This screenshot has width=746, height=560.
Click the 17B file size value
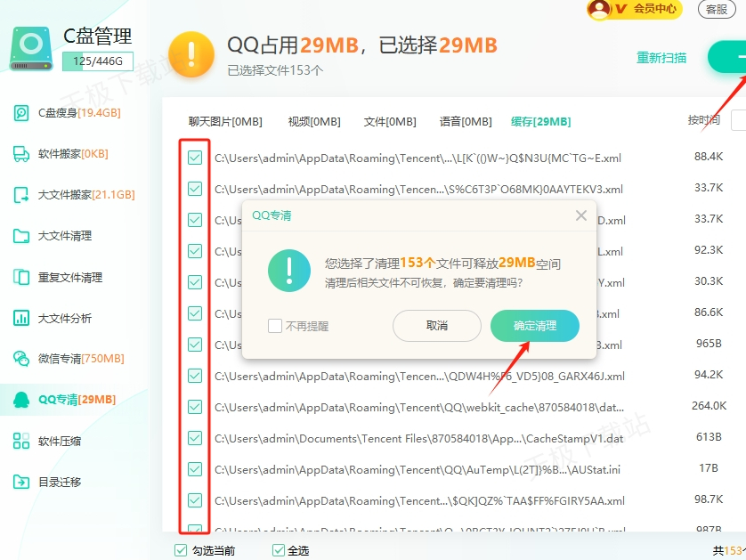click(x=709, y=468)
